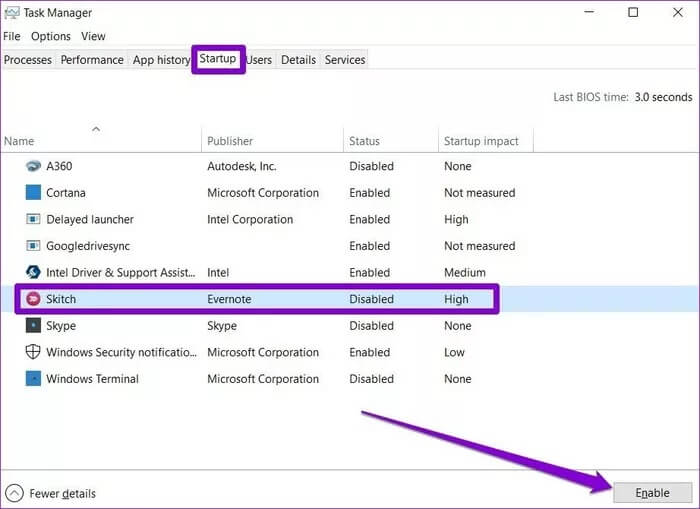The image size is (700, 509).
Task: Click the Last BIOS time value
Action: click(x=663, y=97)
